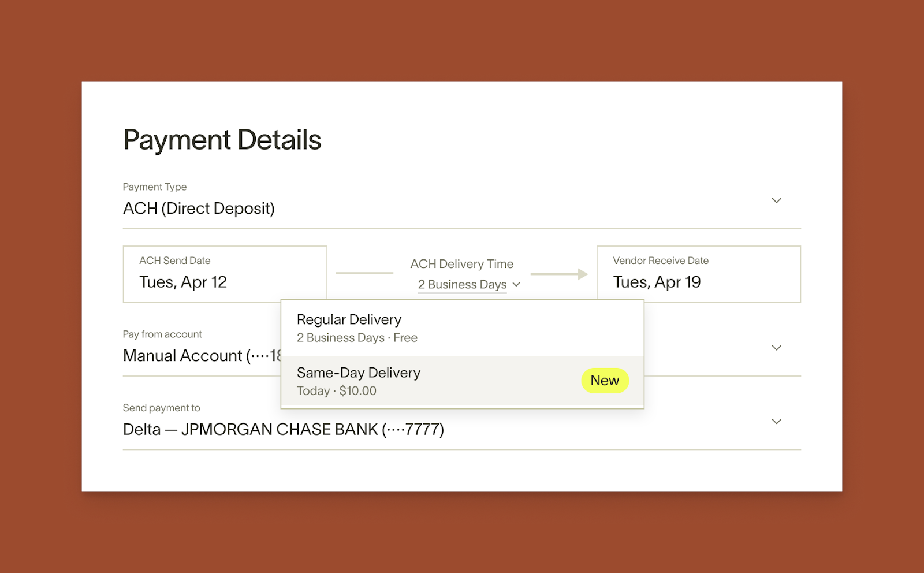Select the Regular Delivery option

coord(462,328)
